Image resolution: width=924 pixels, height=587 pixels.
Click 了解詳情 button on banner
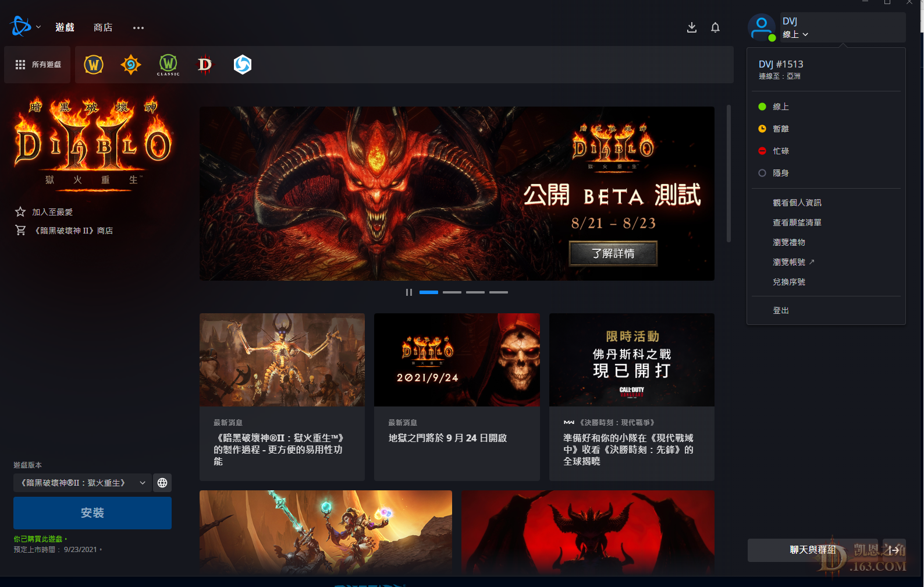point(613,253)
